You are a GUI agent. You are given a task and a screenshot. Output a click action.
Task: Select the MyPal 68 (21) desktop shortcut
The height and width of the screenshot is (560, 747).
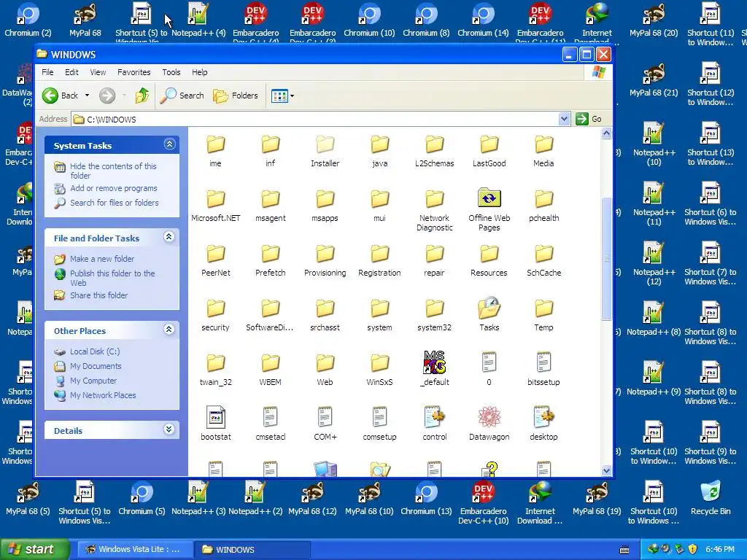coord(653,79)
